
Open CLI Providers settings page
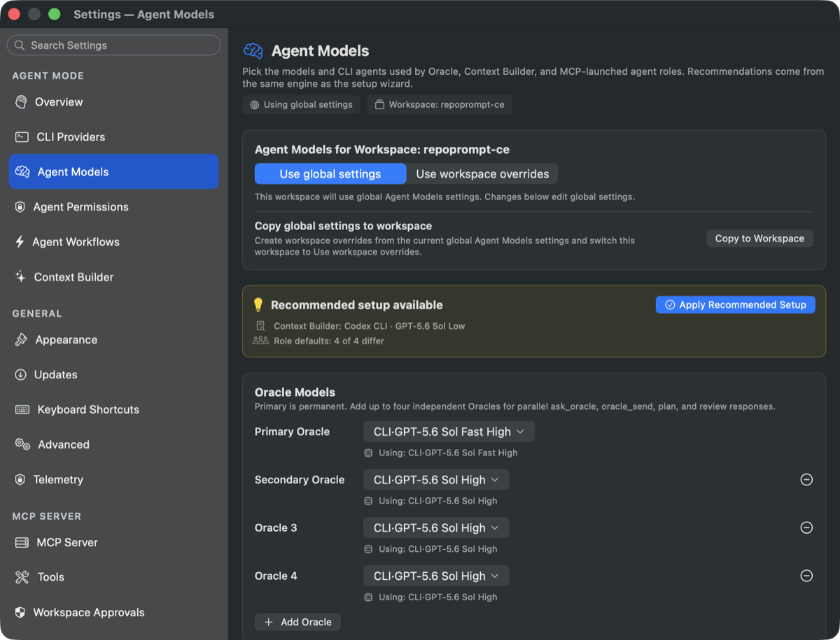tap(113, 137)
